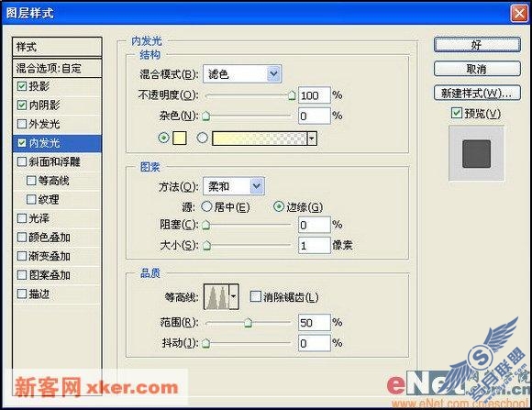Uncheck the 投影 drop shadow checkbox

tap(22, 86)
